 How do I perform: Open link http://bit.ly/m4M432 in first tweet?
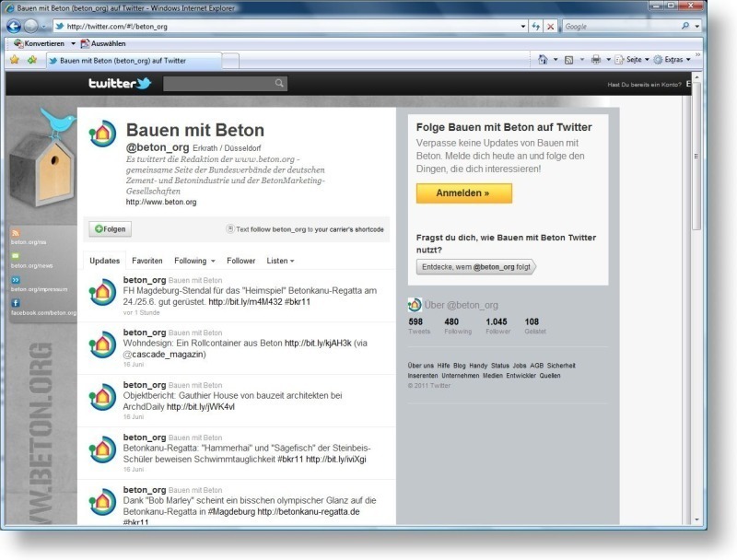click(x=245, y=301)
